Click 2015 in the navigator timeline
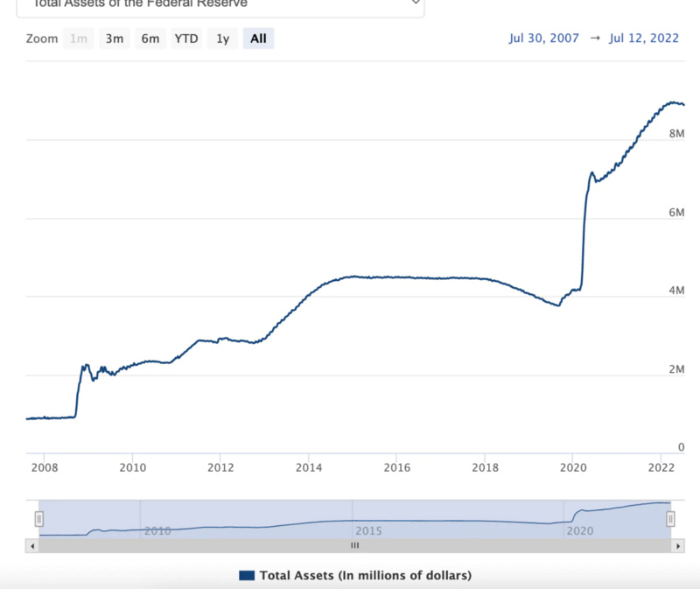700x589 pixels. point(368,530)
